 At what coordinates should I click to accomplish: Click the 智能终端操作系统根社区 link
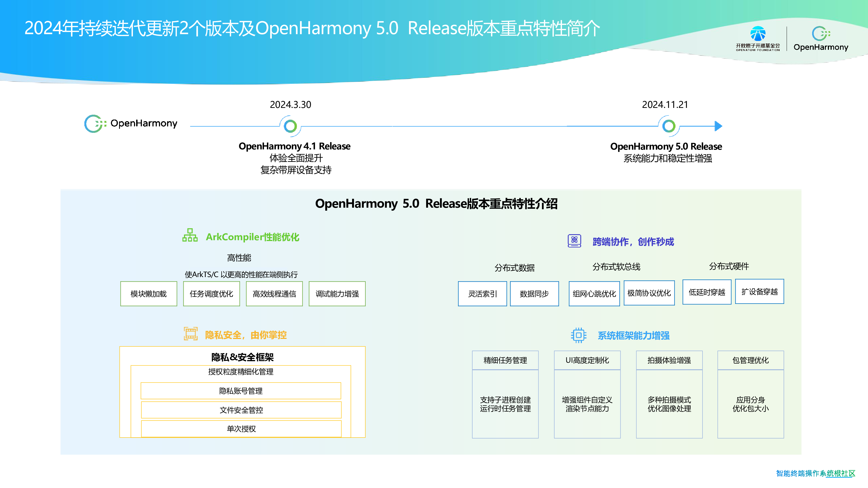pyautogui.click(x=815, y=473)
